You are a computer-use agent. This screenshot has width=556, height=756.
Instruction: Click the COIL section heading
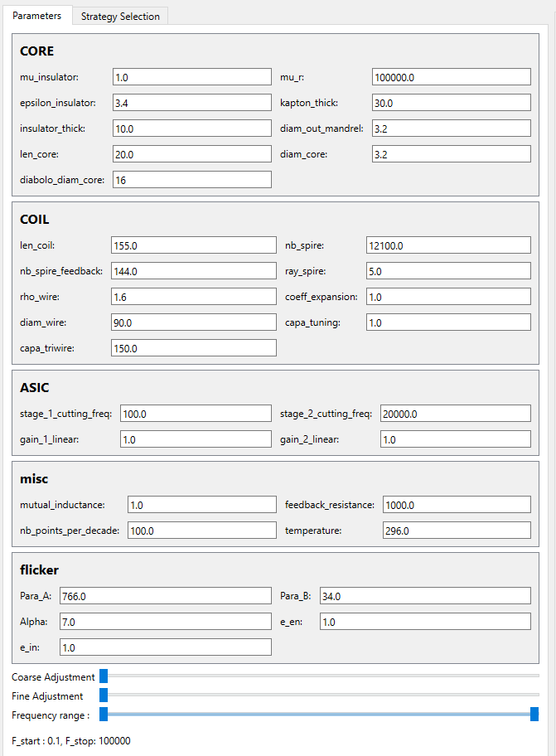[x=34, y=220]
